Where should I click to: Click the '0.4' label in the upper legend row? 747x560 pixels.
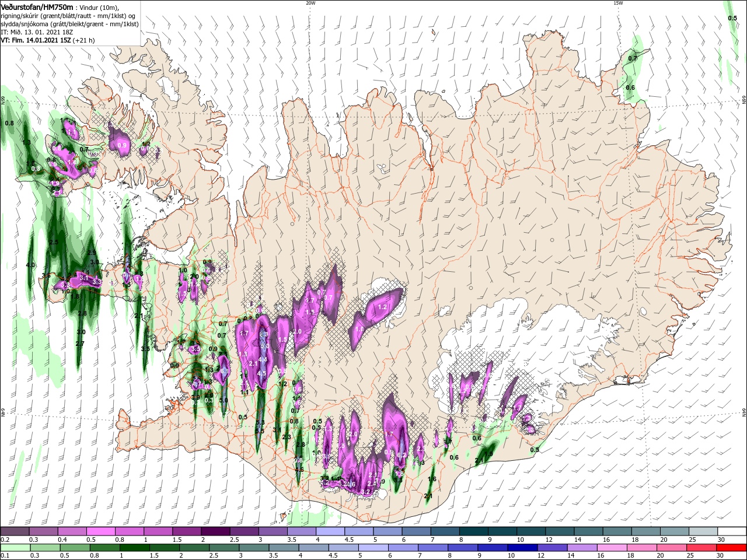pos(61,540)
